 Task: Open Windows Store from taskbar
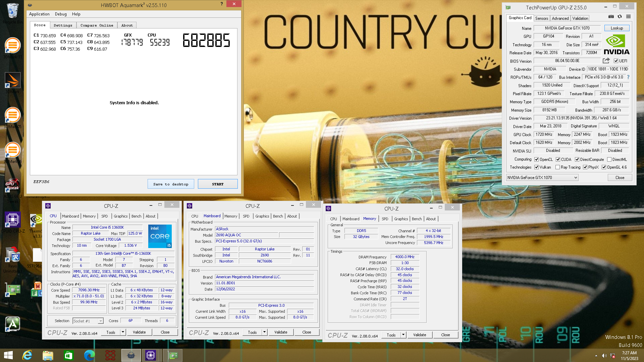[x=68, y=355]
